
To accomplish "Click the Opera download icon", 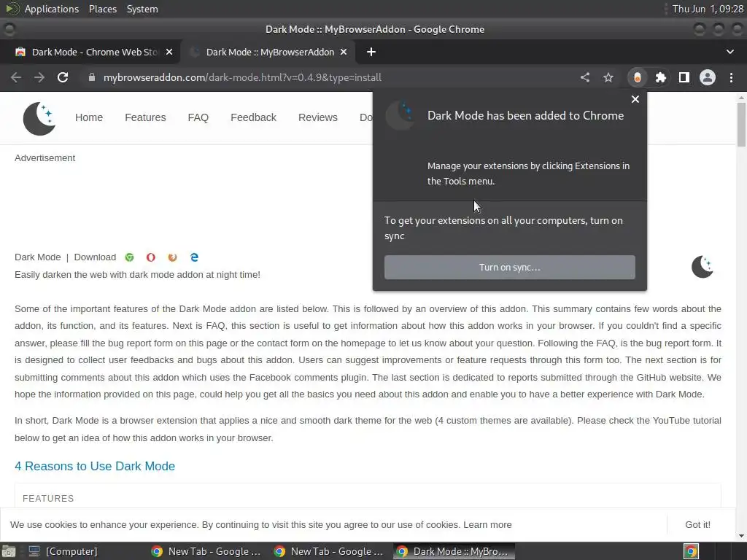I will pos(150,257).
